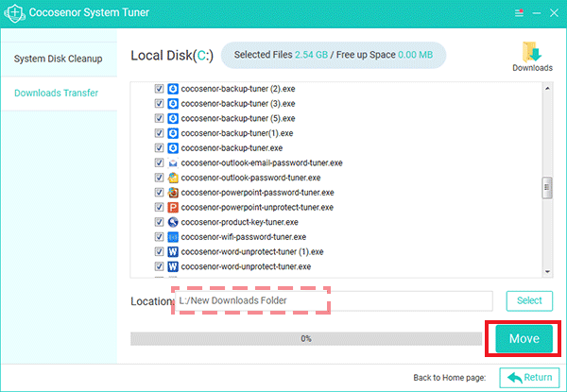
Task: Click the file list scrollbar thumb
Action: (x=547, y=188)
